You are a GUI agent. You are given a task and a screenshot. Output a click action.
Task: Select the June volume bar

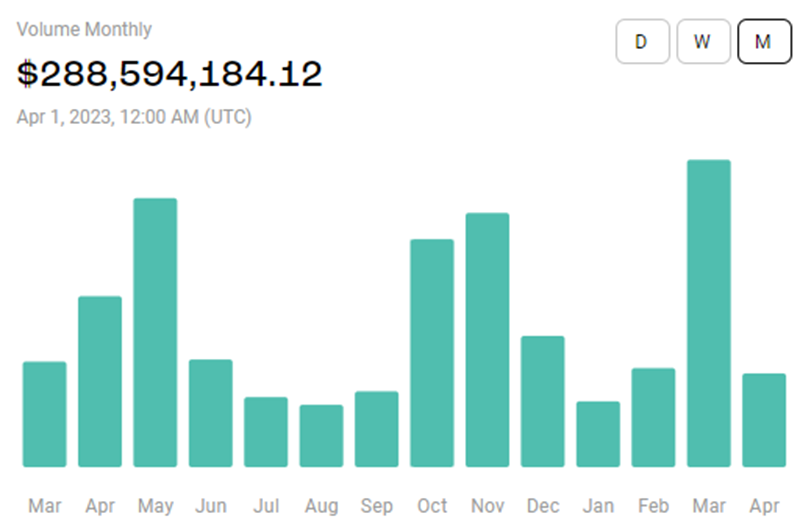tap(211, 413)
